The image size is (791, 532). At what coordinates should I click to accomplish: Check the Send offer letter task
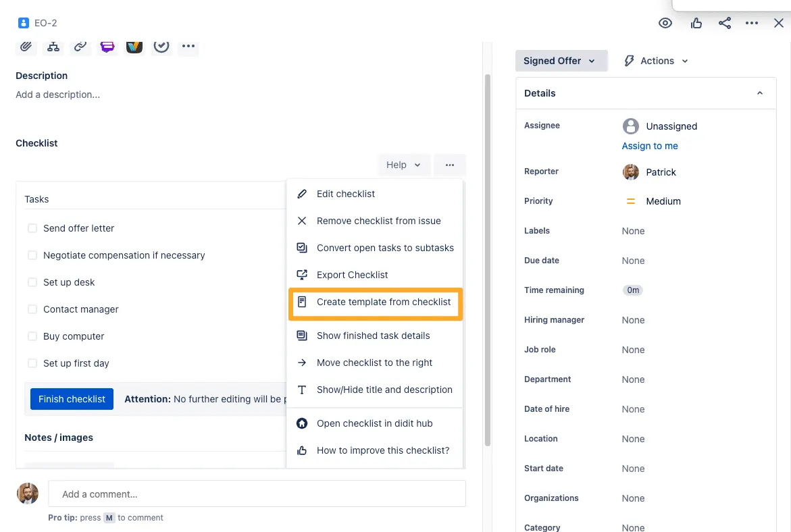point(32,228)
